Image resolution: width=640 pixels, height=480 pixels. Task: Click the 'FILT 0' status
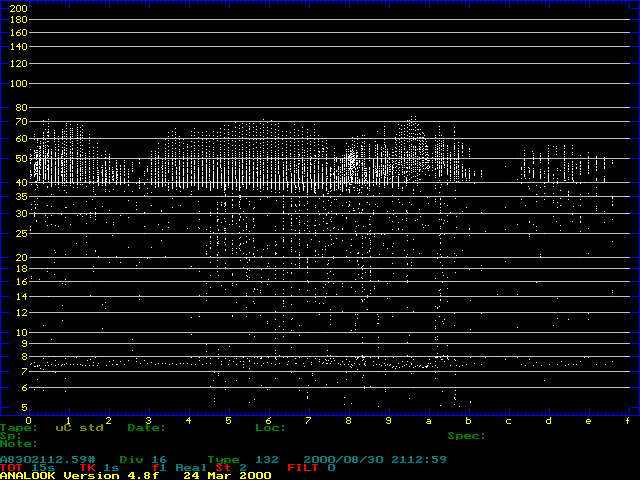[311, 468]
